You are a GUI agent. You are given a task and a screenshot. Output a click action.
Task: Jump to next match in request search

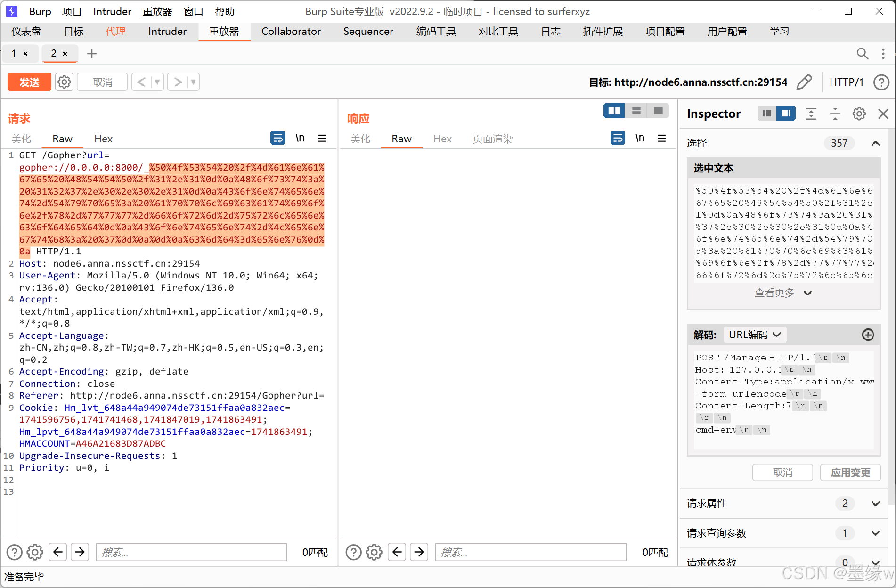tap(80, 552)
